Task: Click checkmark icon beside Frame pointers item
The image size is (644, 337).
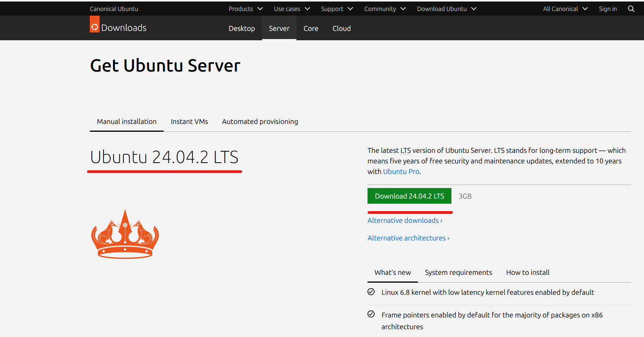Action: click(371, 314)
